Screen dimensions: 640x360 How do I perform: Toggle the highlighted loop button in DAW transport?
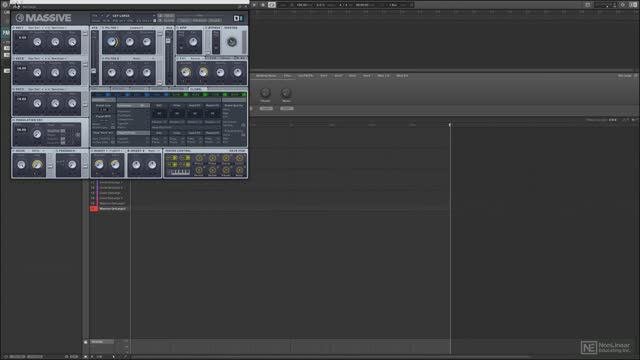(x=272, y=5)
